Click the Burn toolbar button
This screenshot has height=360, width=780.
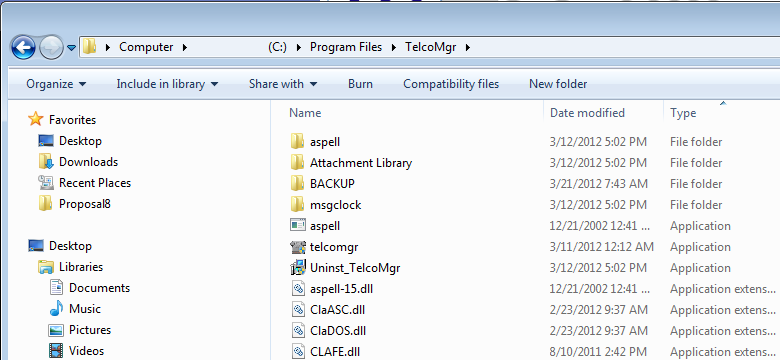pyautogui.click(x=360, y=84)
